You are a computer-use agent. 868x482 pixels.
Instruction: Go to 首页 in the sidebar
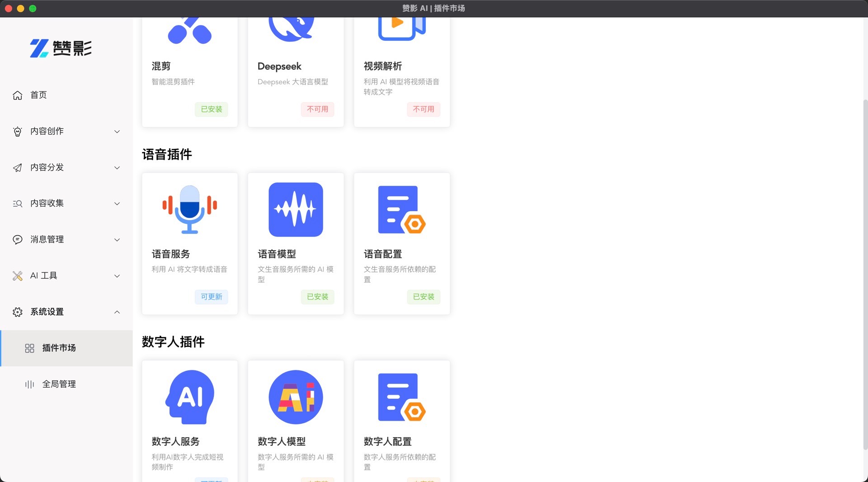[38, 95]
